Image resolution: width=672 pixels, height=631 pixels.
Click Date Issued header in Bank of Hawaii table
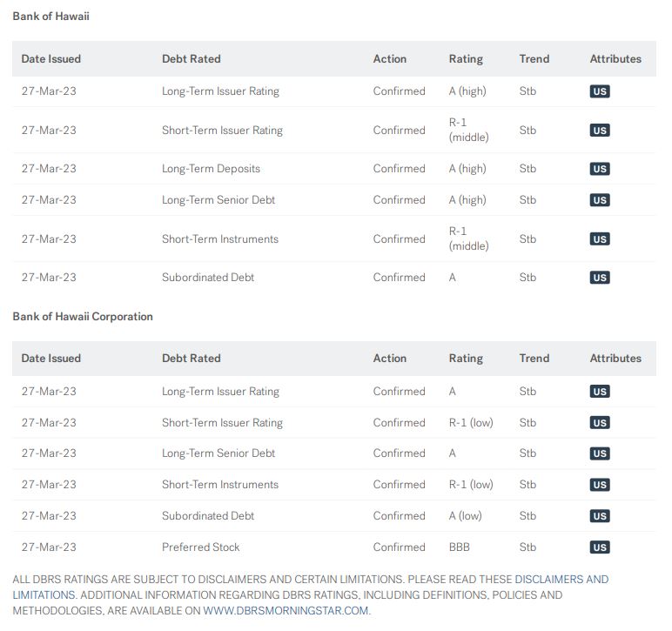click(51, 58)
